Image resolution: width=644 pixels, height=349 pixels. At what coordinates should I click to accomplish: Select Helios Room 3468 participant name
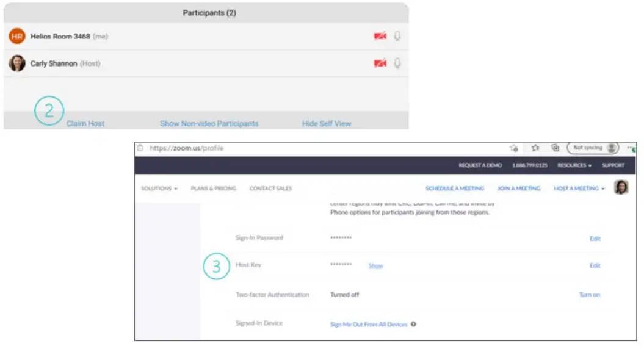pyautogui.click(x=60, y=36)
